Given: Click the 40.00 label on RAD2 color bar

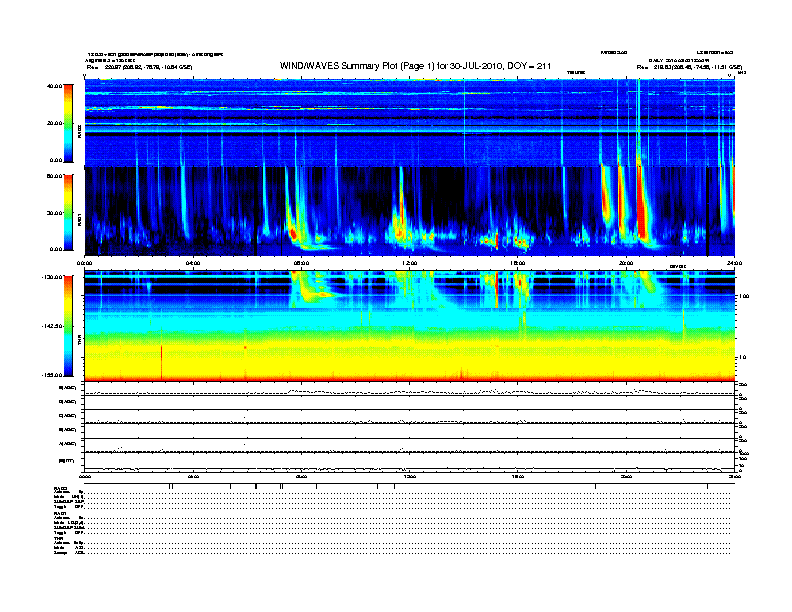Looking at the screenshot, I should (x=54, y=86).
